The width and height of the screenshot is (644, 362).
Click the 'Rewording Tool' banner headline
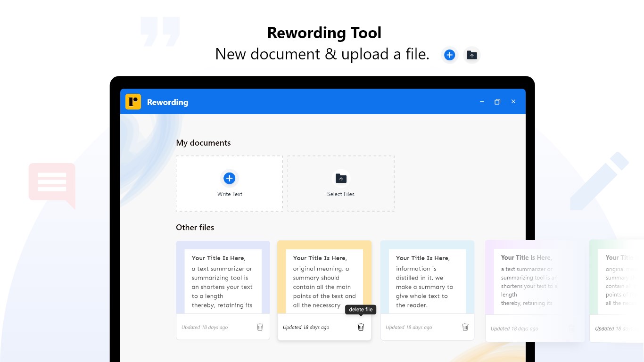324,33
